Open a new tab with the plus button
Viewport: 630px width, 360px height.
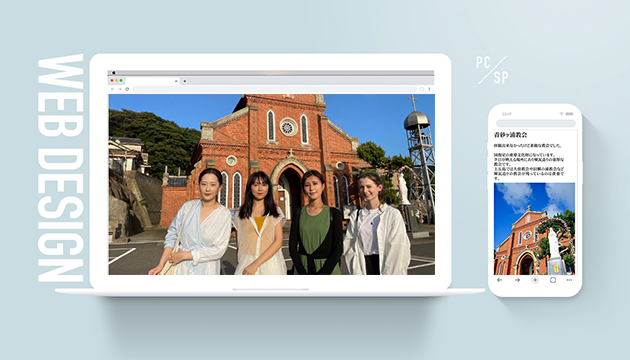[185, 81]
